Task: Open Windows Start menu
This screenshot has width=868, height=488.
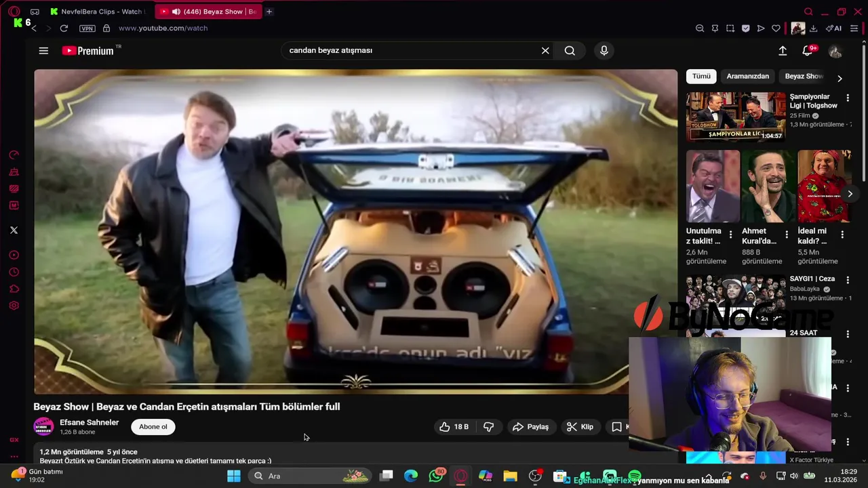Action: (233, 476)
